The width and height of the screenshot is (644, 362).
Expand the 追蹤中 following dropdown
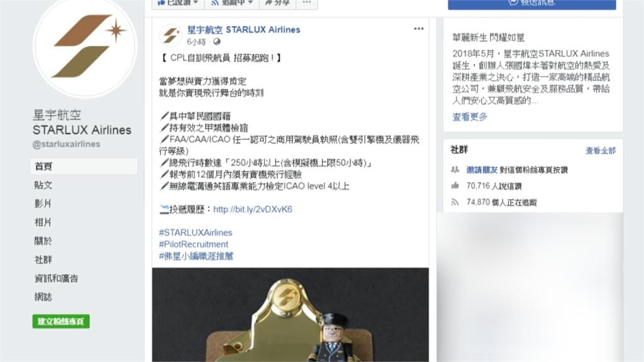pyautogui.click(x=231, y=3)
